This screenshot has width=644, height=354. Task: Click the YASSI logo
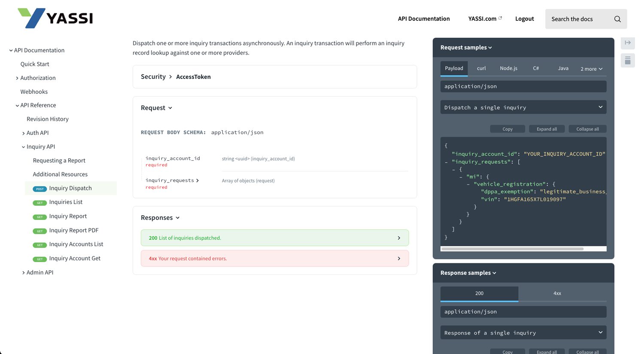55,18
